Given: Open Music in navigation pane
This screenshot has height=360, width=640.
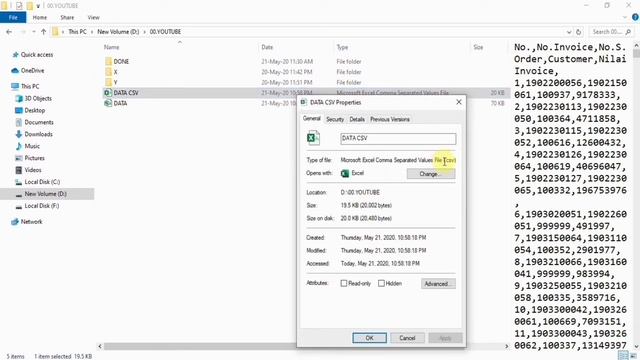Looking at the screenshot, I should 32,146.
